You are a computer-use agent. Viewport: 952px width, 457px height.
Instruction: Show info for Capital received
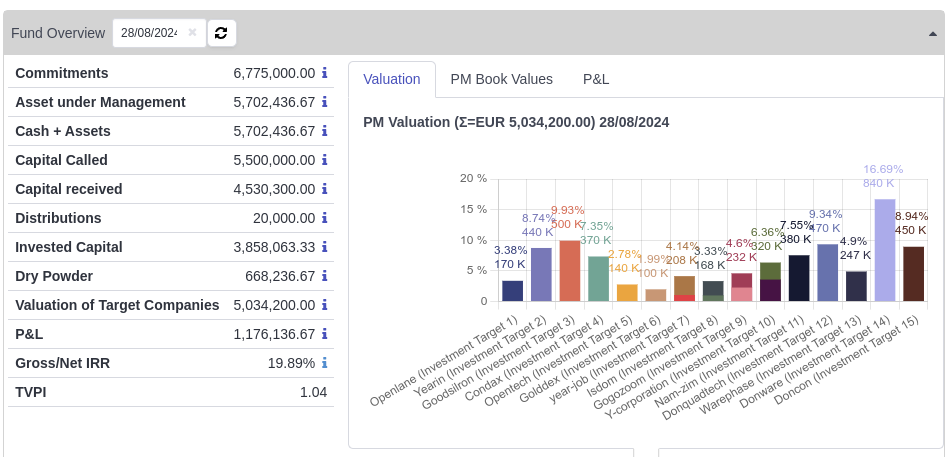(324, 189)
